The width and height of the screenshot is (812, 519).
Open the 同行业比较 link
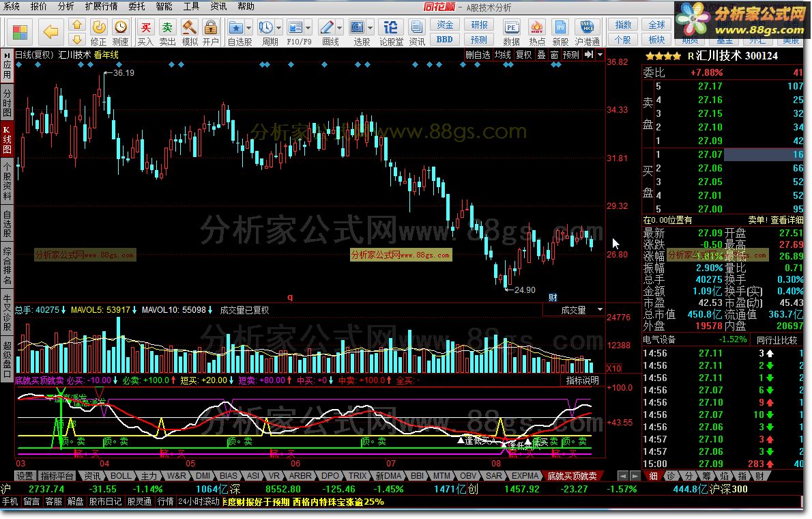(x=777, y=340)
